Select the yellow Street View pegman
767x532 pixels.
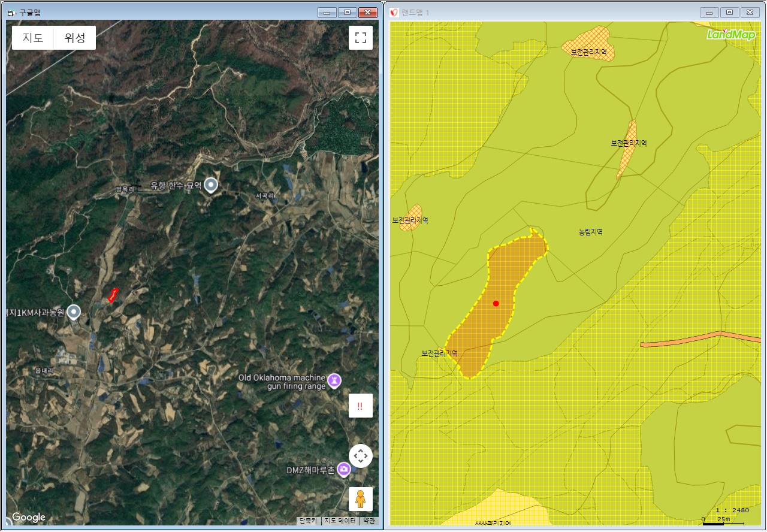[x=360, y=498]
